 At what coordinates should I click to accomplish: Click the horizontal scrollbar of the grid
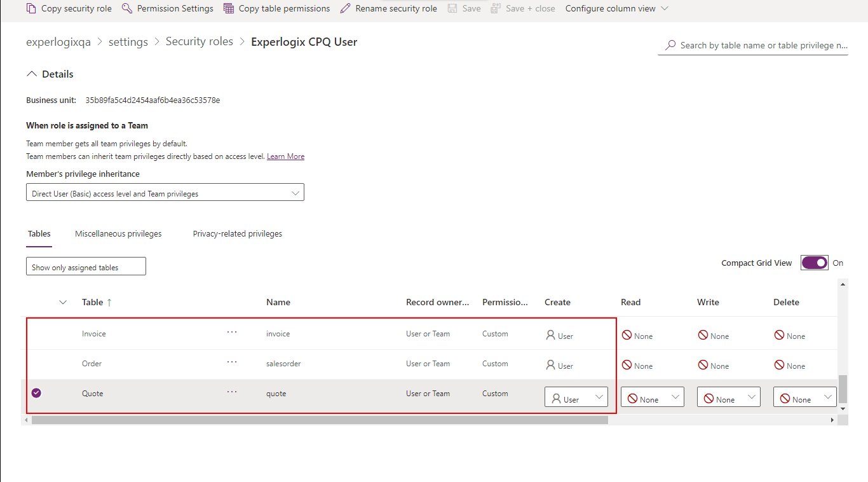point(320,420)
